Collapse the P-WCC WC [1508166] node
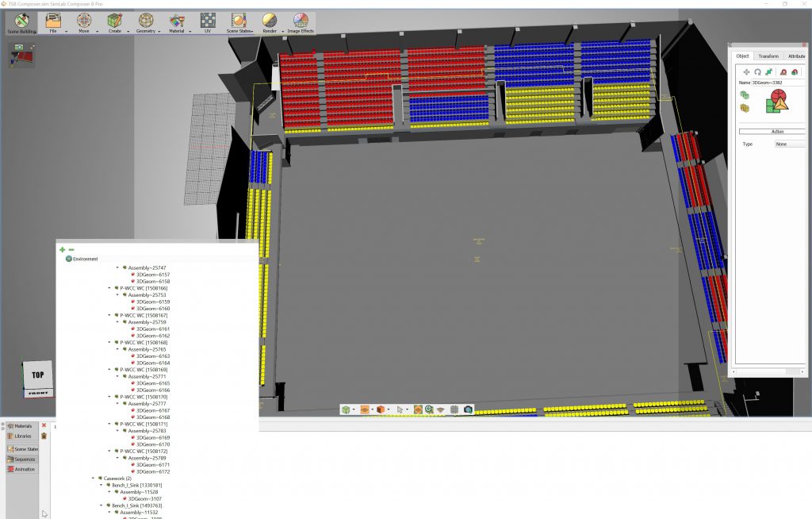The height and width of the screenshot is (519, 812). 109,288
